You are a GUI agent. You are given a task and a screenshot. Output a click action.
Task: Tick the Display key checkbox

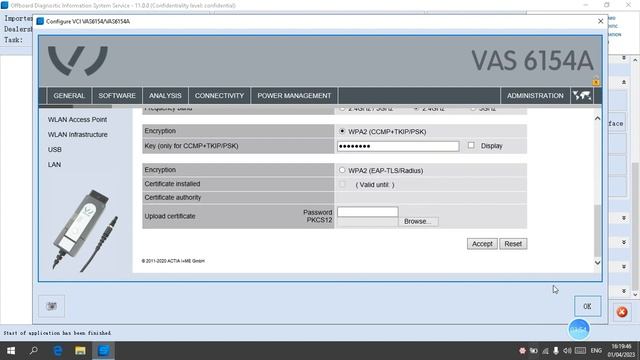click(x=471, y=145)
